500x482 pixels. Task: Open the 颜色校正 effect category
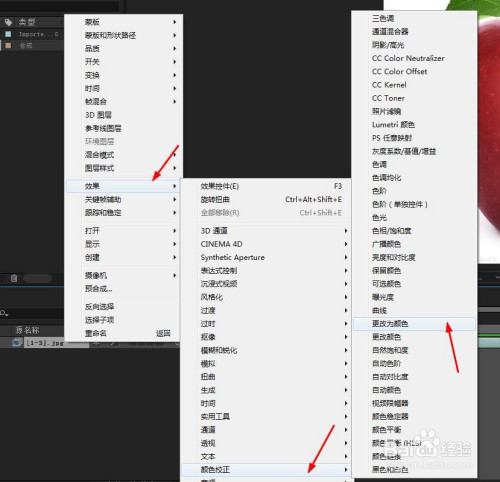266,470
